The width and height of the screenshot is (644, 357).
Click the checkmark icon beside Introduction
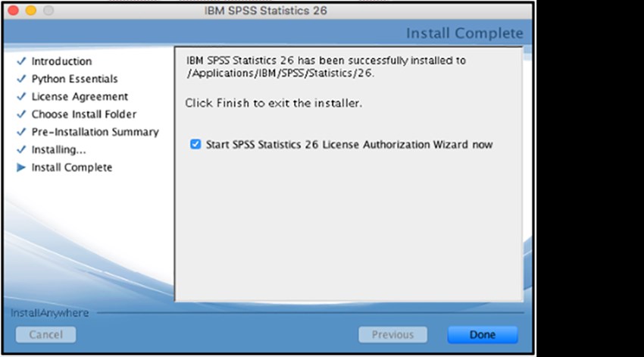[x=21, y=61]
